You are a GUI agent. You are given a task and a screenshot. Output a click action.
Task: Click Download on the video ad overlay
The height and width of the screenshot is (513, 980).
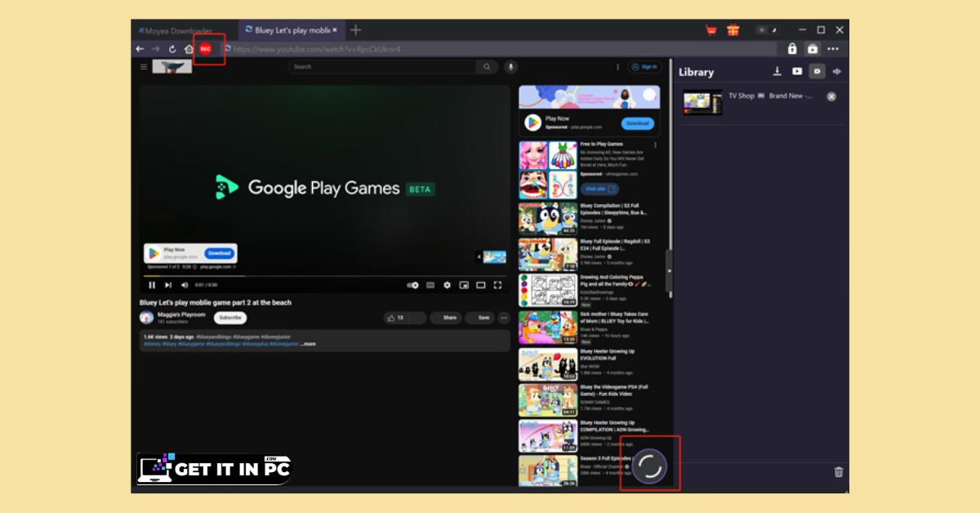point(219,253)
